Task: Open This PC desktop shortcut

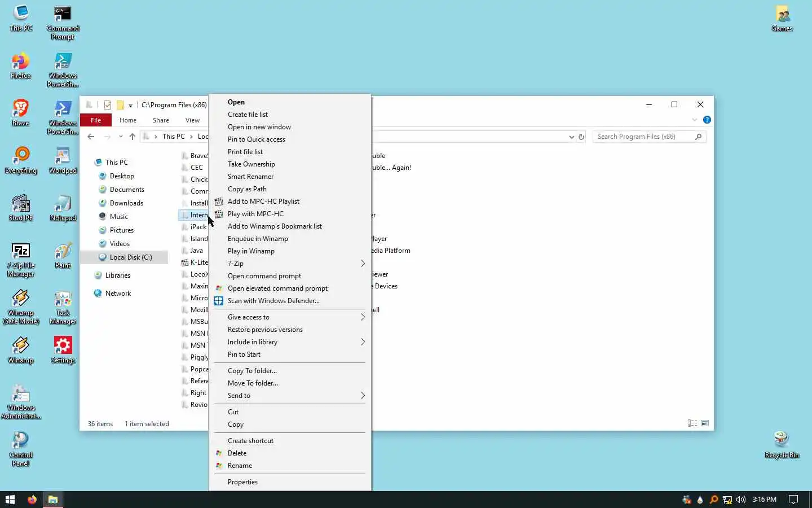Action: (x=21, y=18)
